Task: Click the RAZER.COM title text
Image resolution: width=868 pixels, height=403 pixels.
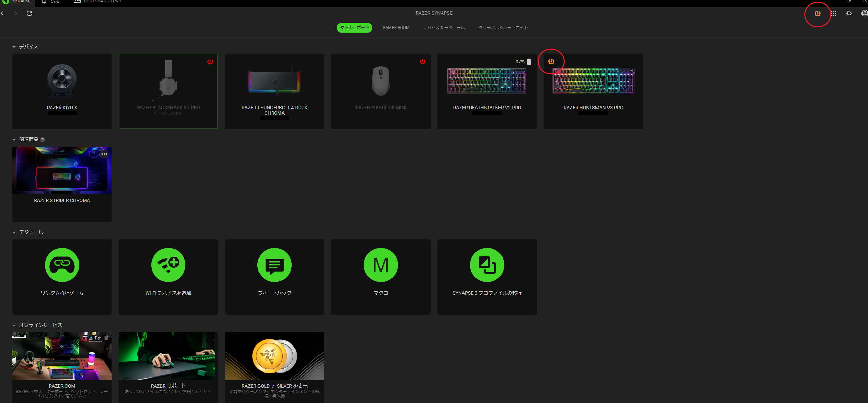Action: click(x=62, y=386)
